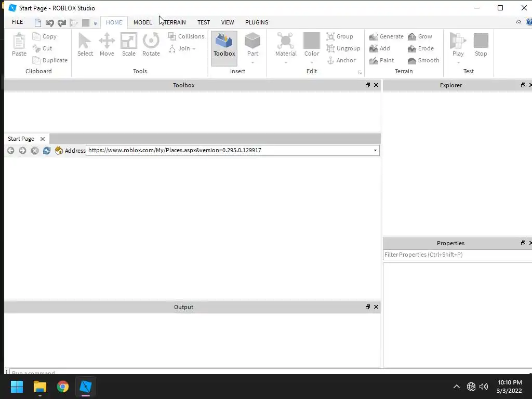Click the terrain Grow tool
The height and width of the screenshot is (399, 532).
[420, 36]
